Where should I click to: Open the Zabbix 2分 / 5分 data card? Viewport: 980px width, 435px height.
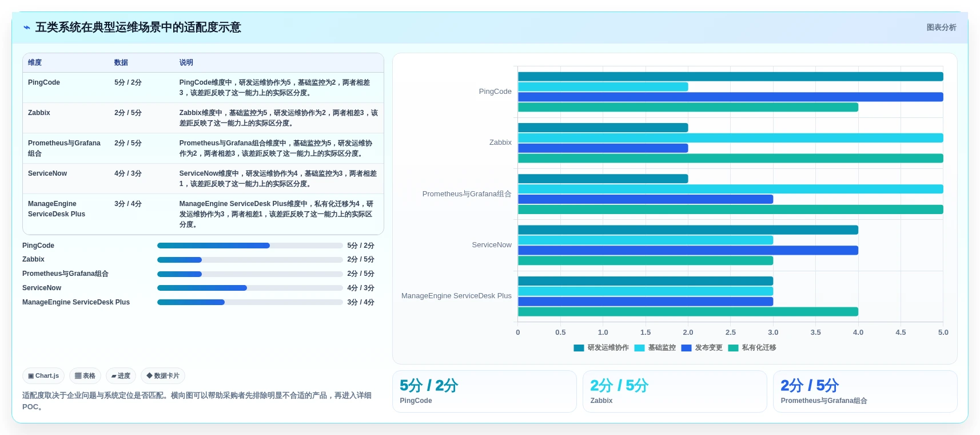[675, 391]
